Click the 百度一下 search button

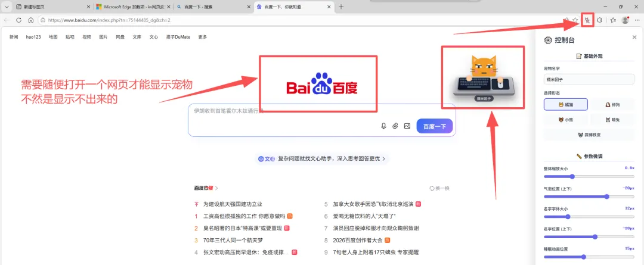click(x=435, y=126)
